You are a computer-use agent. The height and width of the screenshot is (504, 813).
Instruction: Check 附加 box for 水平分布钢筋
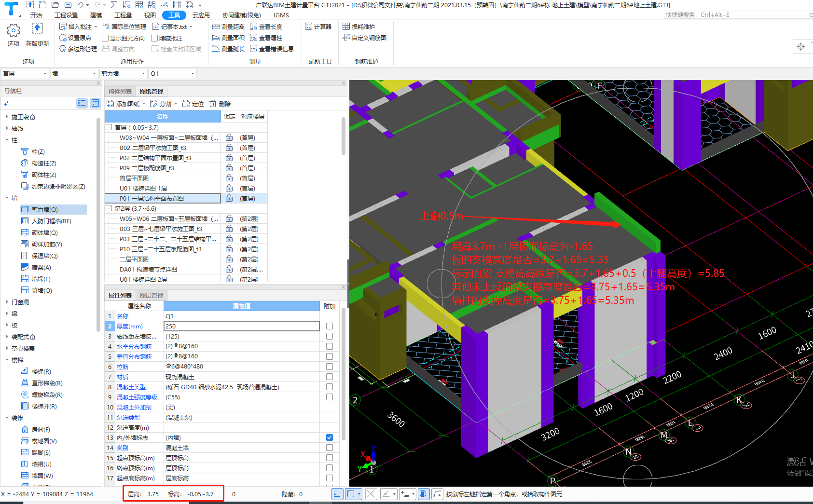click(x=330, y=346)
